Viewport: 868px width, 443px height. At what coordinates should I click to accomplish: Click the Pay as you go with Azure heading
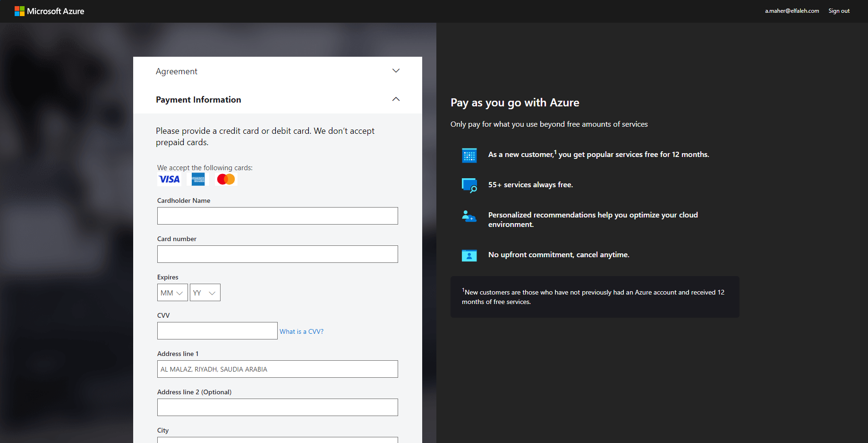pyautogui.click(x=515, y=103)
